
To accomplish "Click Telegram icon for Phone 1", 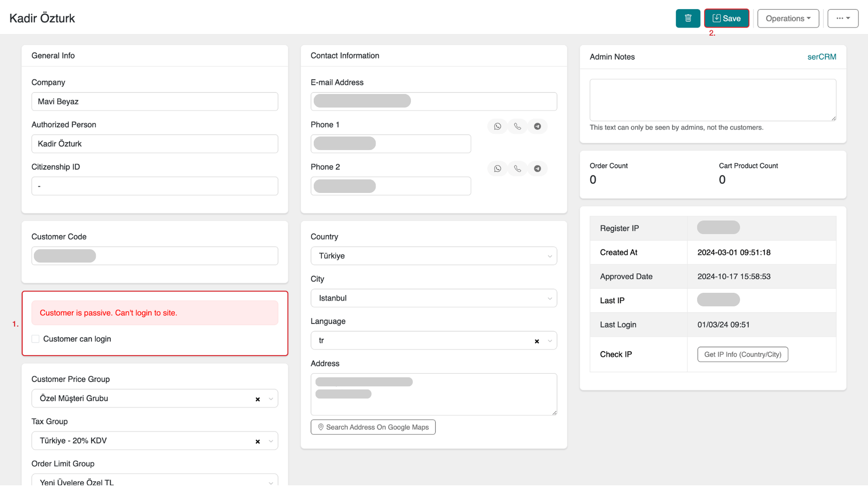I will pyautogui.click(x=537, y=127).
